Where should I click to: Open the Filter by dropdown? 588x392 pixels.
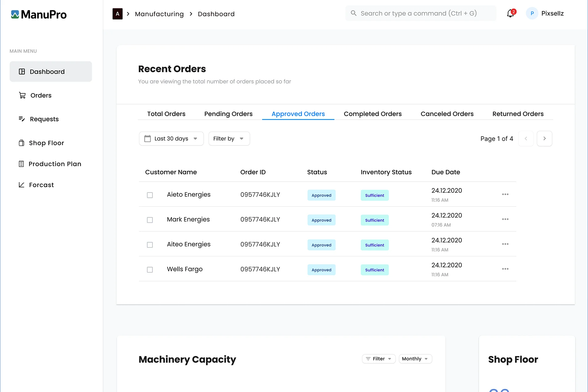[x=229, y=139]
